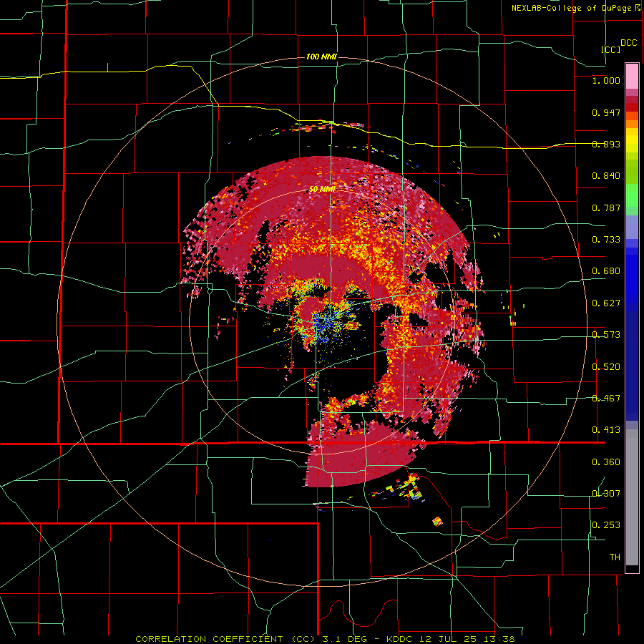Viewport: 644px width, 644px height.
Task: Click the 100 NMI range ring label
Action: point(321,57)
